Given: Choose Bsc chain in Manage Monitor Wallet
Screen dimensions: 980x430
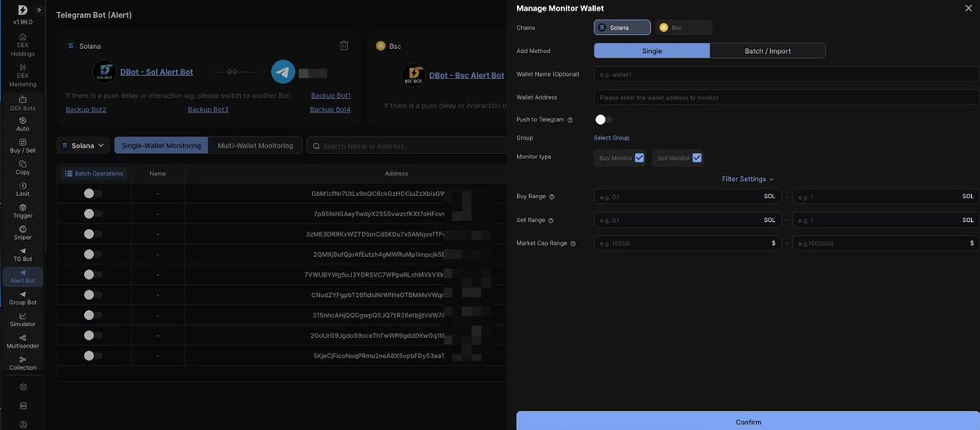Looking at the screenshot, I should coord(683,28).
